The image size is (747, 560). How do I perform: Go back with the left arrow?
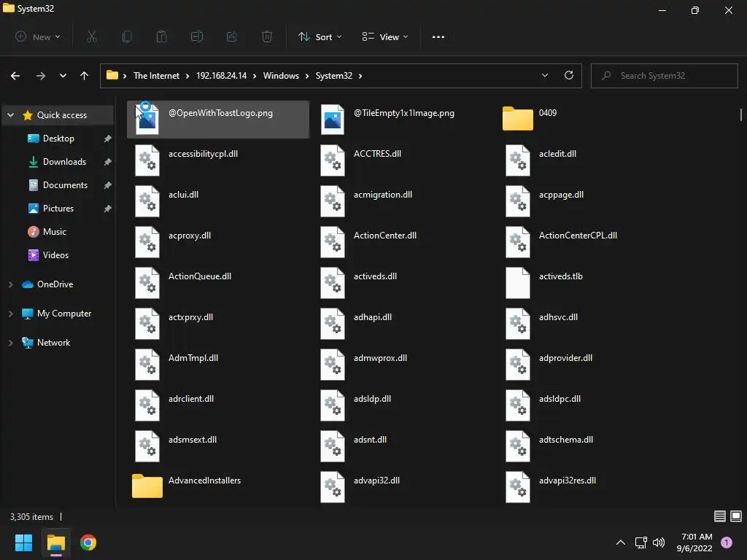(x=15, y=76)
